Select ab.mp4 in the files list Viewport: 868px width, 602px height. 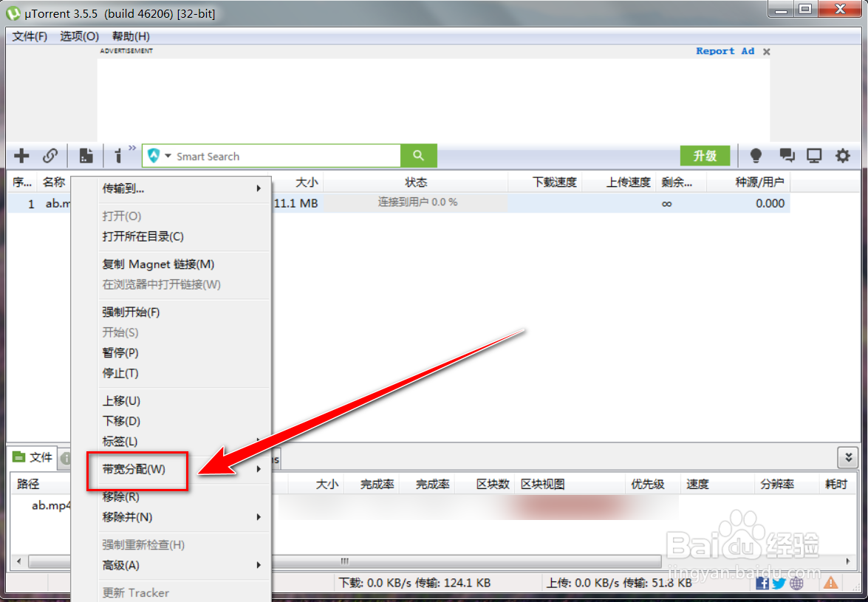point(49,504)
